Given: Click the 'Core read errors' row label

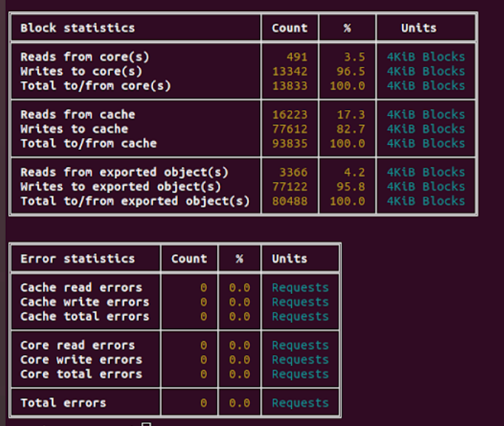Looking at the screenshot, I should click(x=78, y=346).
